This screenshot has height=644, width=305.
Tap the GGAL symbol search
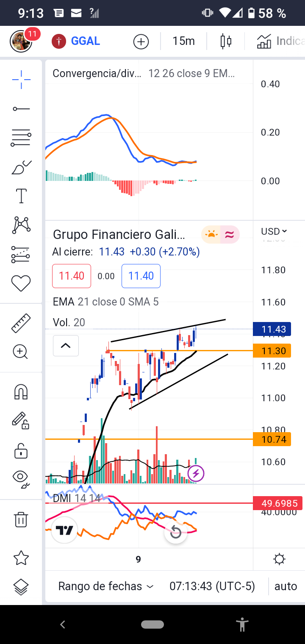point(76,41)
